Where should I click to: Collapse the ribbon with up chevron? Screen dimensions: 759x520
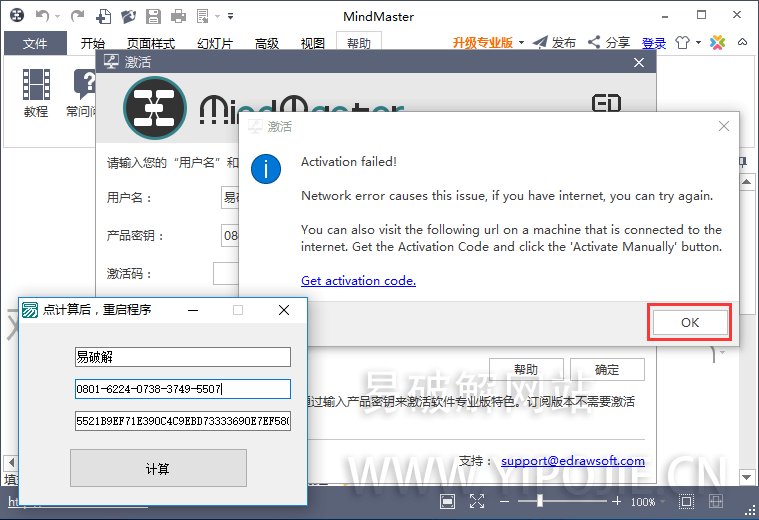[x=743, y=42]
